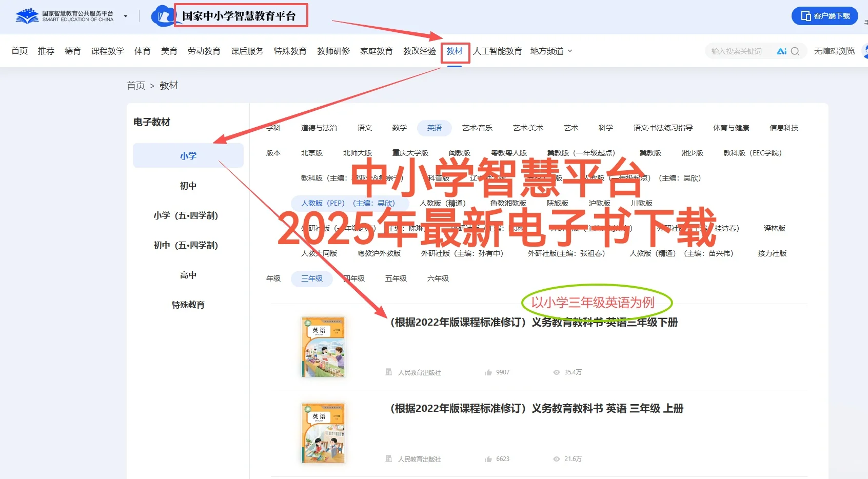Image resolution: width=868 pixels, height=479 pixels.
Task: Select 小学 in the textbook sidebar
Action: point(188,155)
